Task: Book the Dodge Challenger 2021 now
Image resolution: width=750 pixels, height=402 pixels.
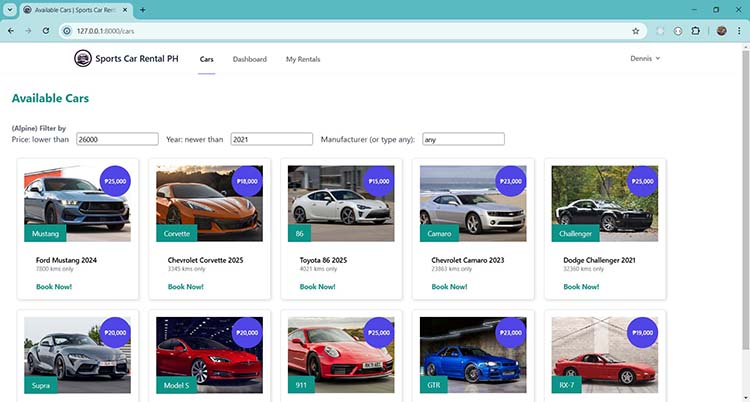Action: click(581, 287)
